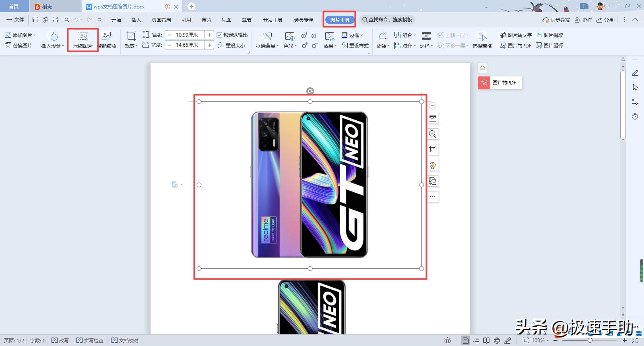Click height plus stepper button
The width and height of the screenshot is (644, 346).
coord(209,35)
